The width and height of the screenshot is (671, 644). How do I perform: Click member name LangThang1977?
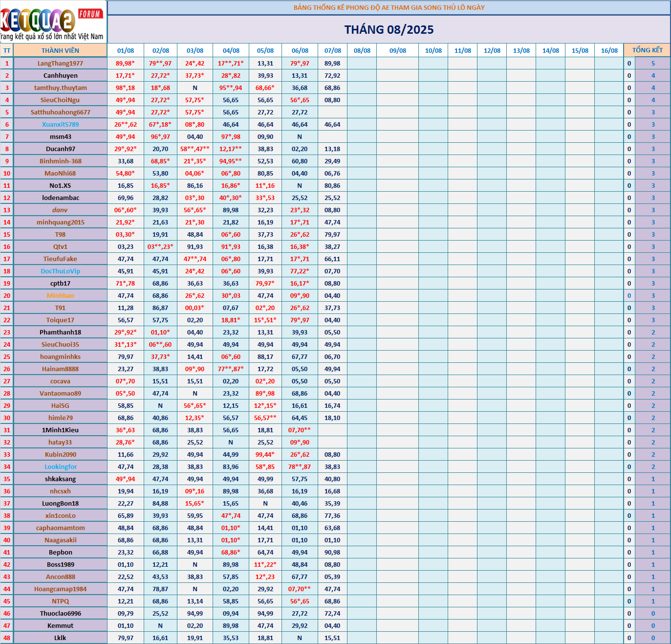(60, 63)
